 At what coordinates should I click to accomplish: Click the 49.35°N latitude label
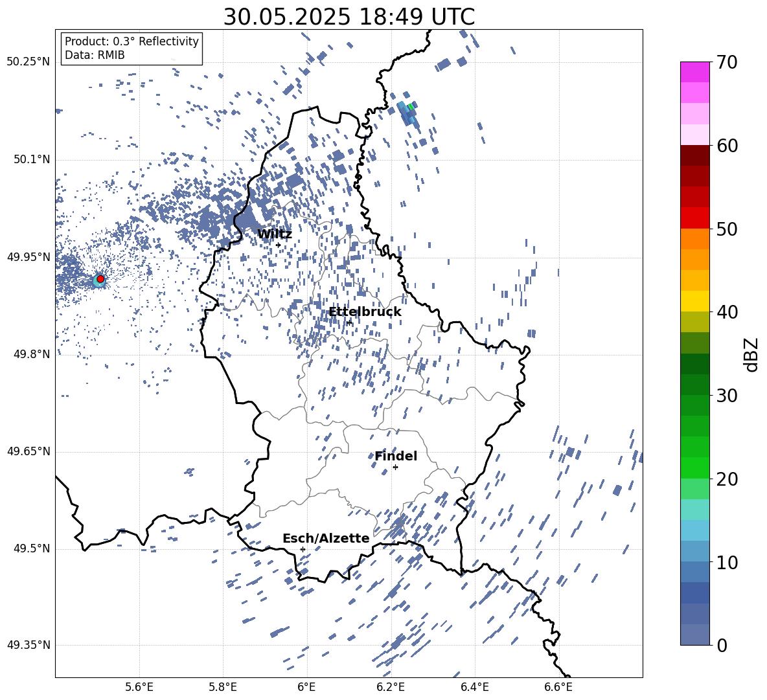point(29,645)
